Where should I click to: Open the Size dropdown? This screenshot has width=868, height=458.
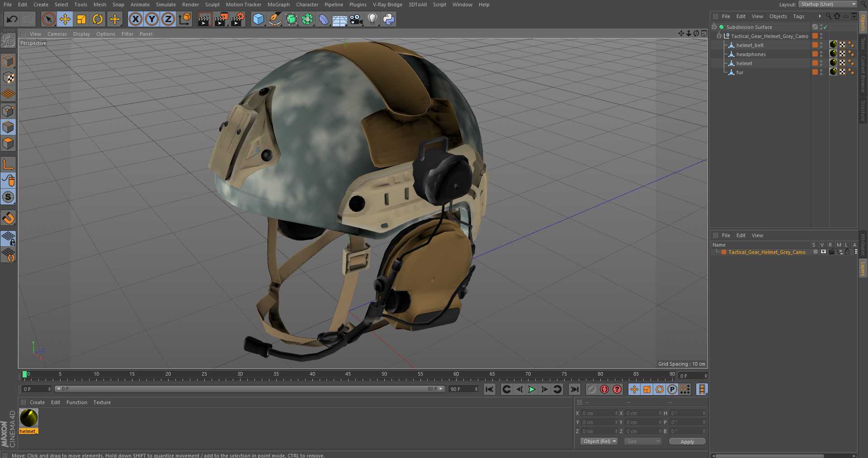tap(642, 441)
